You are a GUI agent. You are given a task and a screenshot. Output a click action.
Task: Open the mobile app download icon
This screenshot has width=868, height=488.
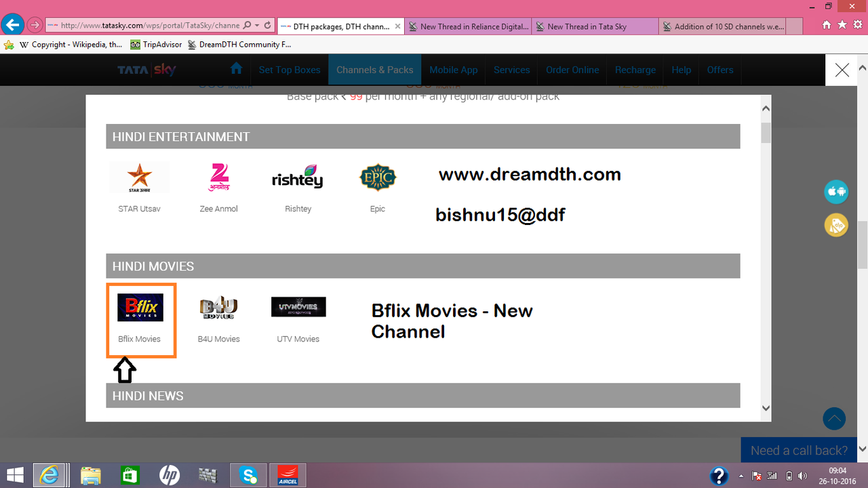pyautogui.click(x=836, y=192)
